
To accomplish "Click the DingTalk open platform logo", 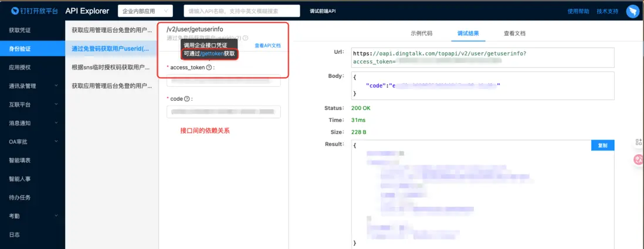I will 35,11.
